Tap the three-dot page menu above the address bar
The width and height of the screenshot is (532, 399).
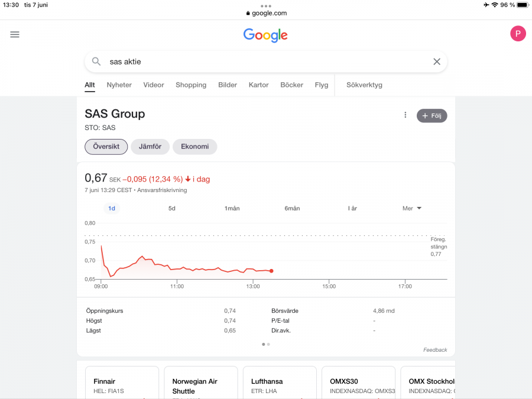click(265, 6)
